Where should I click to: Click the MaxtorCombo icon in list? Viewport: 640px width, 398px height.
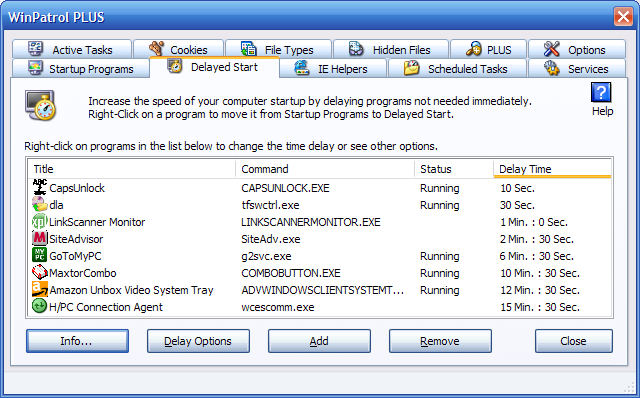click(x=40, y=272)
